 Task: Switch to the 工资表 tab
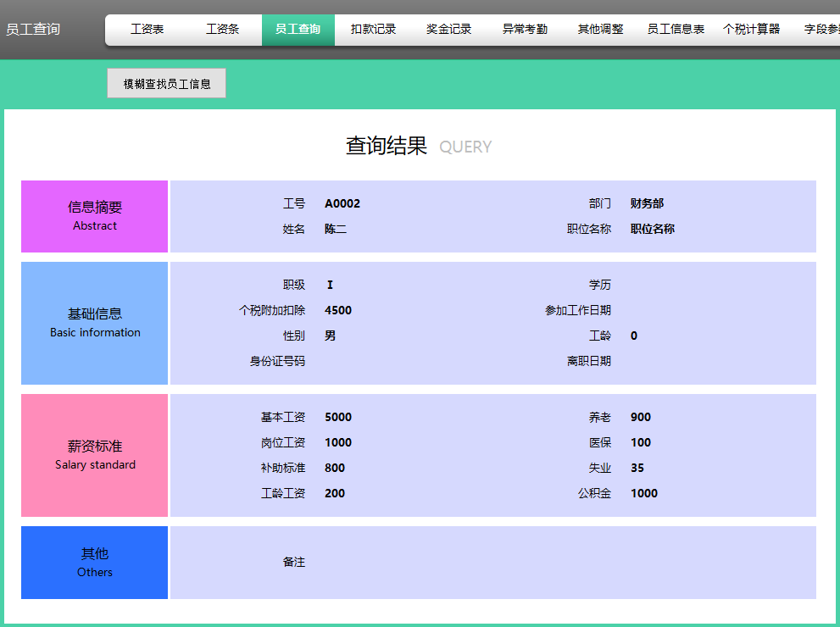tap(147, 28)
